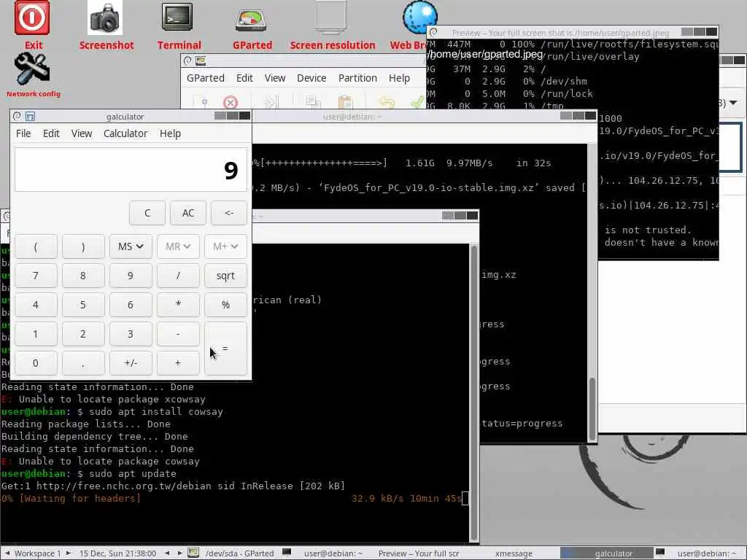Viewport: 747px width, 560px height.
Task: Click GParted toolbar Resize/Move icon
Action: 270,102
